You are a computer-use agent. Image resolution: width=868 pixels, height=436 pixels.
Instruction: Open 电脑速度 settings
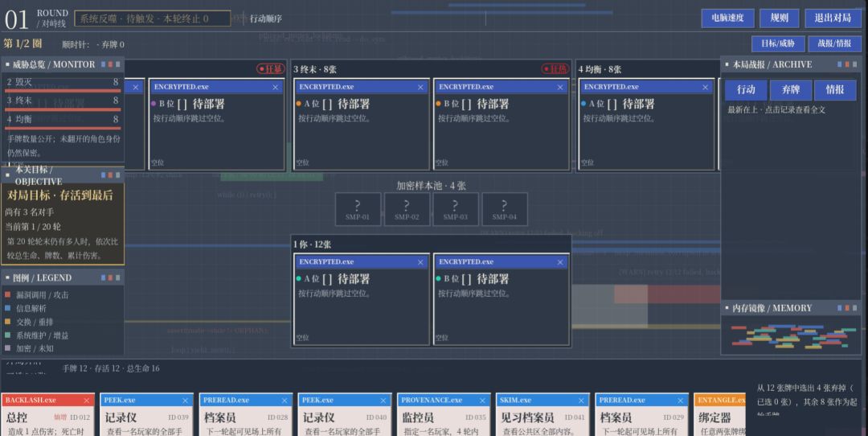click(728, 19)
